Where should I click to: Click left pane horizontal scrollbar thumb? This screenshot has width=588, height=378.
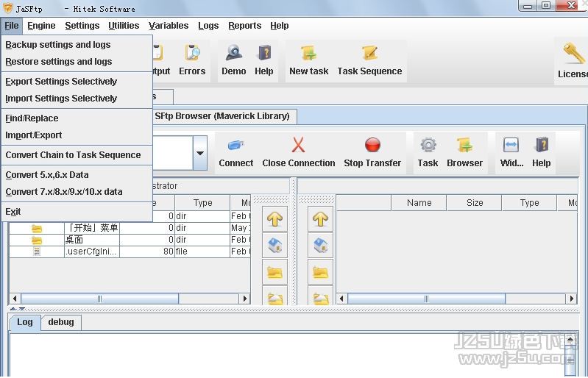100,299
